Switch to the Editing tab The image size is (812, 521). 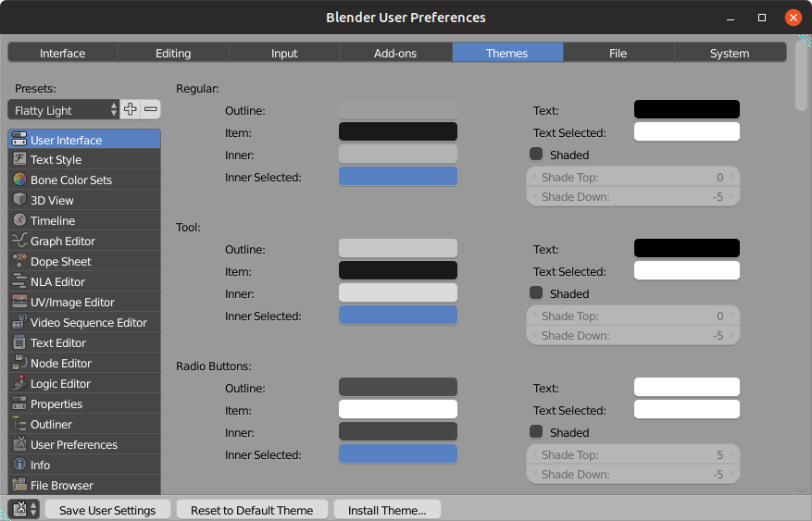tap(173, 53)
